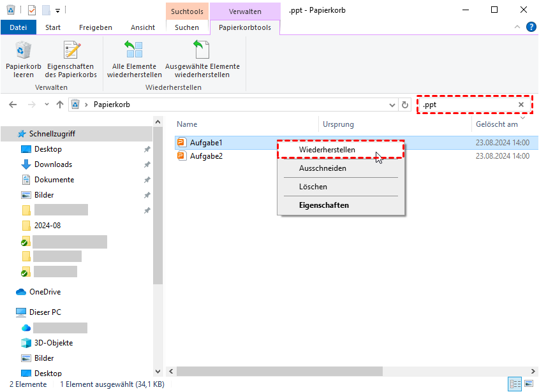Click Ausgewählte Elemente wiederherstellen icon
539x392 pixels.
click(x=202, y=51)
